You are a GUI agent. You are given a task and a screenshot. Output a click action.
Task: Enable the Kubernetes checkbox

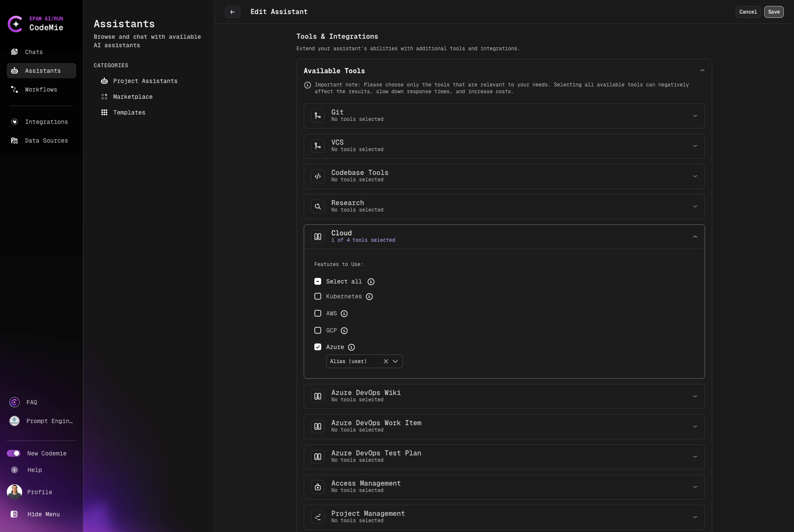click(318, 296)
